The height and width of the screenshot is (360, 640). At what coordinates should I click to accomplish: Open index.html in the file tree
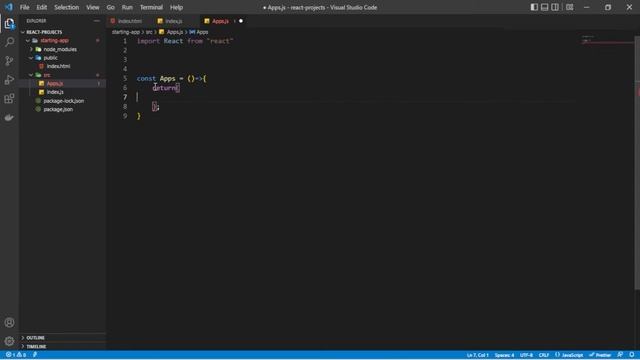58,66
